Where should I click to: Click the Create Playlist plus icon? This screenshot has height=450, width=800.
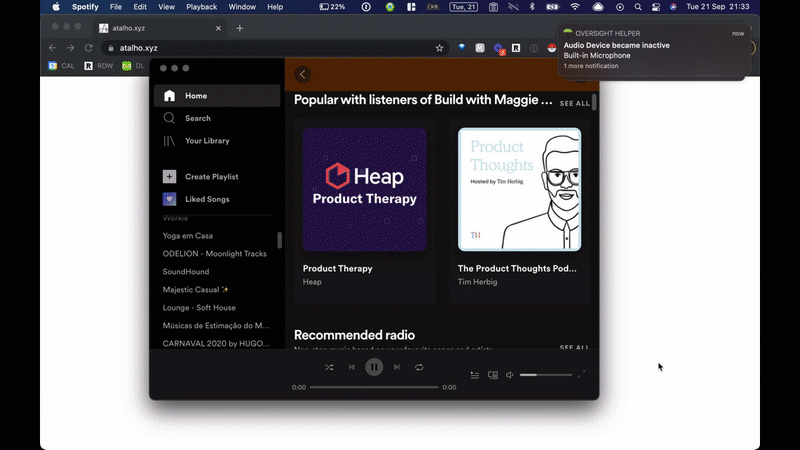[169, 177]
